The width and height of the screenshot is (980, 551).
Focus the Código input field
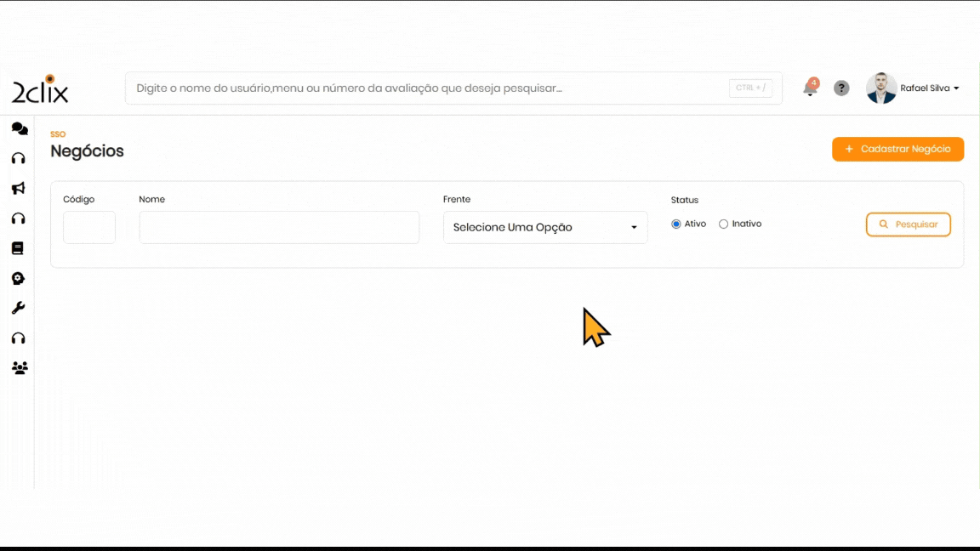(89, 228)
